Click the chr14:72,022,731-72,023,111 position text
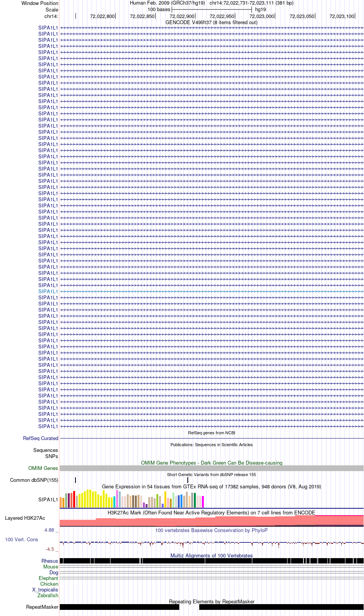The width and height of the screenshot is (364, 616). tap(251, 3)
